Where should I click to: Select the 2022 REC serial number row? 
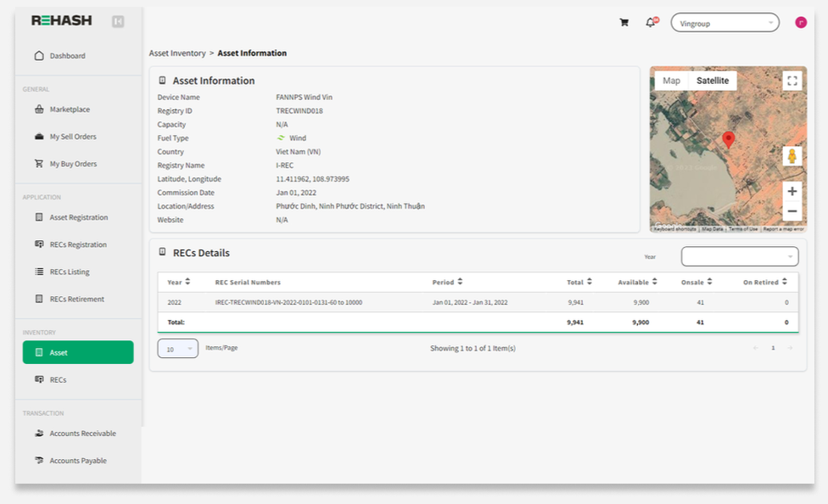[288, 303]
